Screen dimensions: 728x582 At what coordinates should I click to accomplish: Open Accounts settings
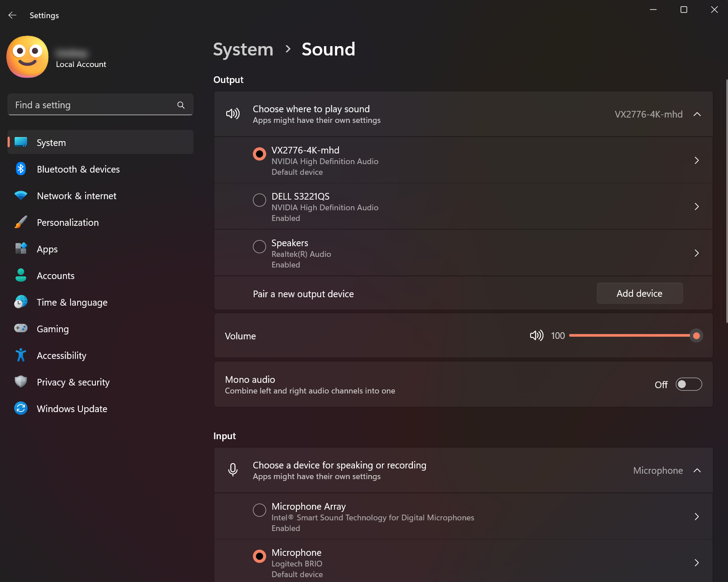coord(55,275)
